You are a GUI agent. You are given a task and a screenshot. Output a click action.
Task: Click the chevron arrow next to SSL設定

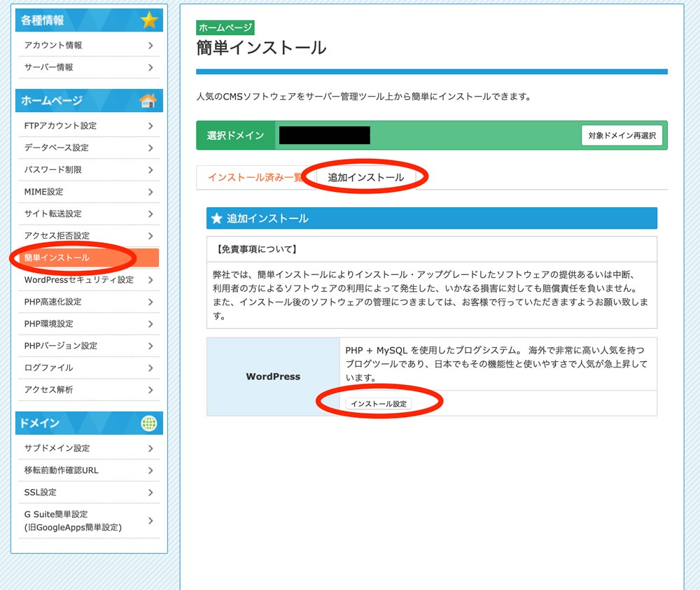(x=150, y=493)
